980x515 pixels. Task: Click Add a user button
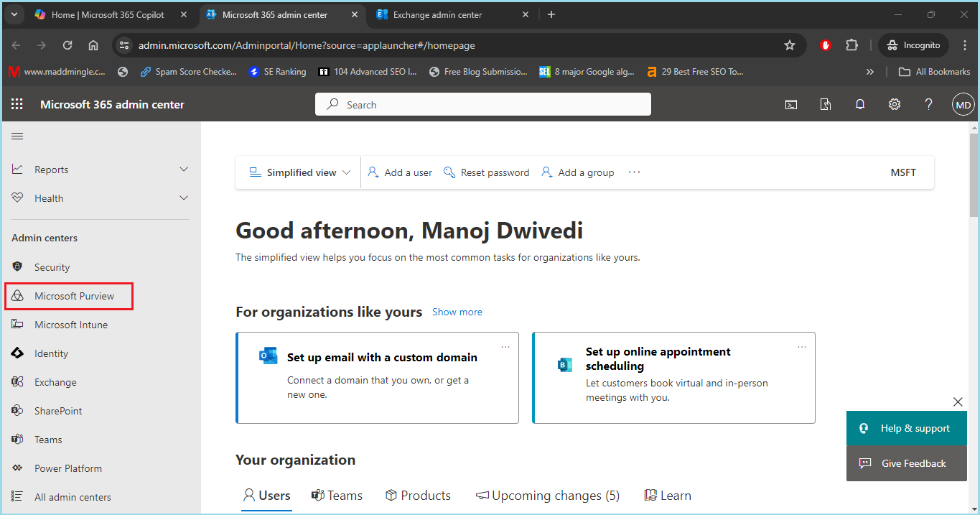(400, 172)
